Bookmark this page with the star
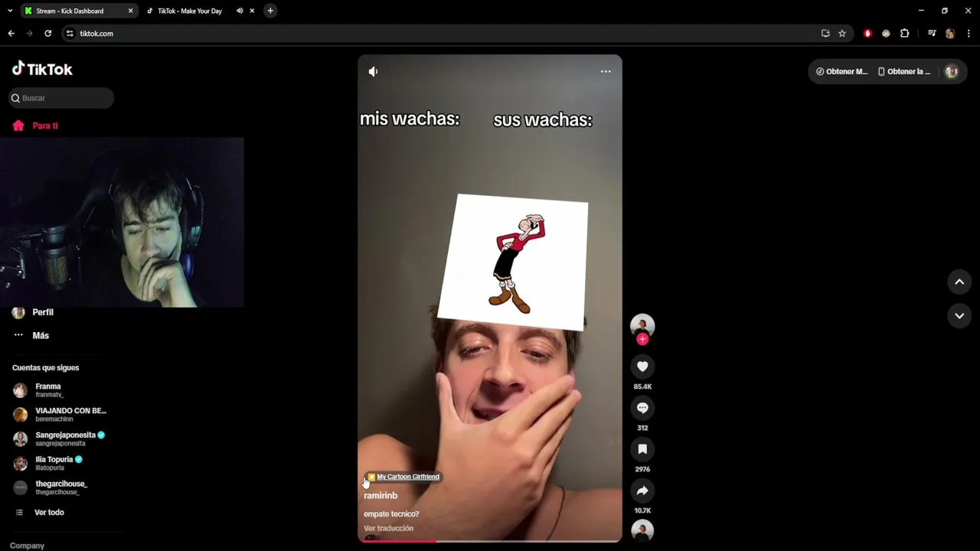Viewport: 980px width, 551px height. click(842, 34)
